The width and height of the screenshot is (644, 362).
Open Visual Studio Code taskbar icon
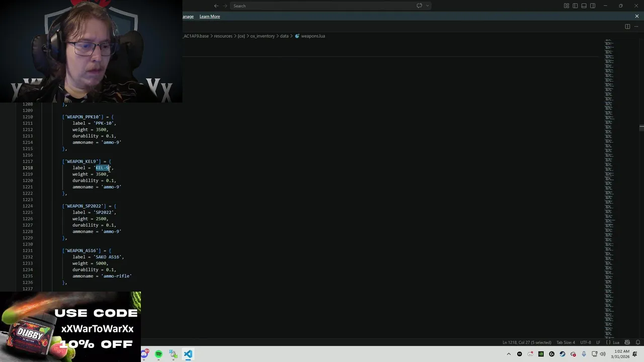point(188,354)
